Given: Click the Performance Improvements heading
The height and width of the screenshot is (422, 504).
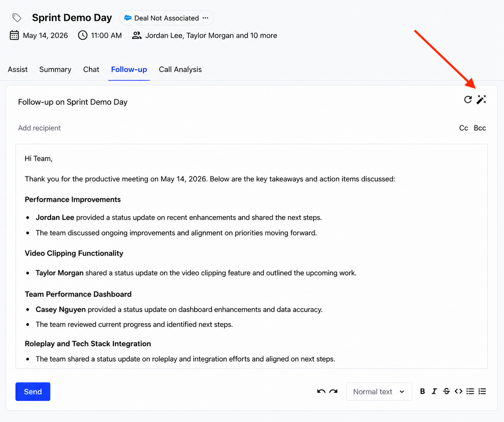Looking at the screenshot, I should point(72,199).
